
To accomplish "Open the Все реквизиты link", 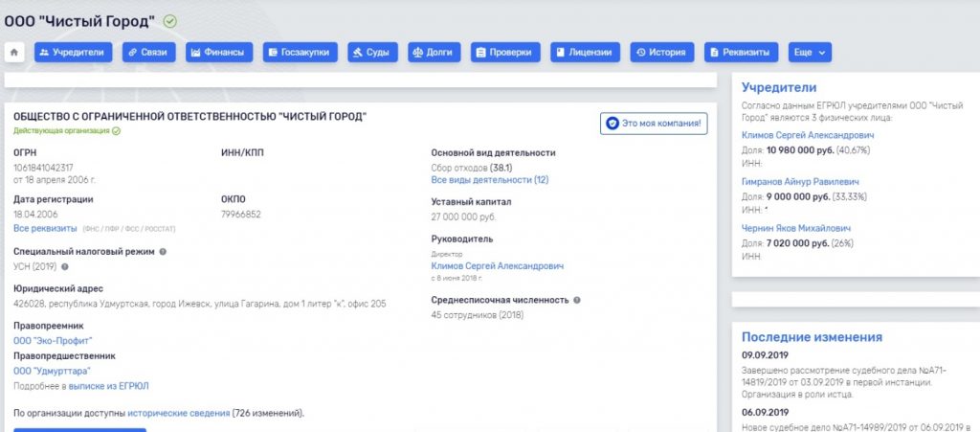I will tap(45, 229).
